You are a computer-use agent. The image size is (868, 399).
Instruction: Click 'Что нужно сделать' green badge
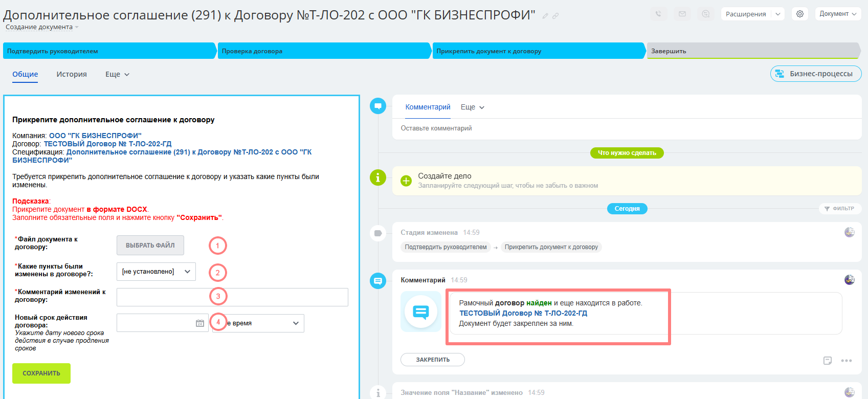tap(627, 153)
